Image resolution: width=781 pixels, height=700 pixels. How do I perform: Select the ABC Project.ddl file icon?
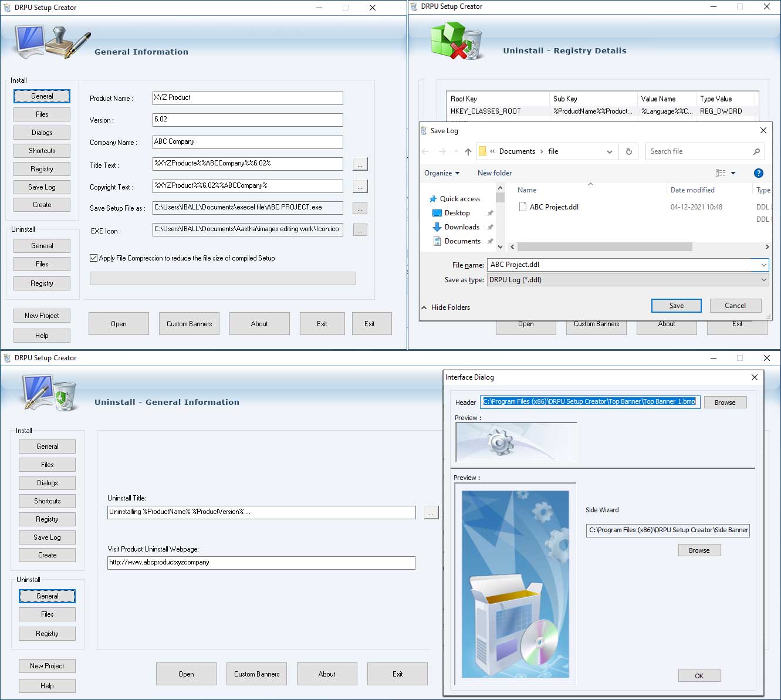tap(523, 207)
